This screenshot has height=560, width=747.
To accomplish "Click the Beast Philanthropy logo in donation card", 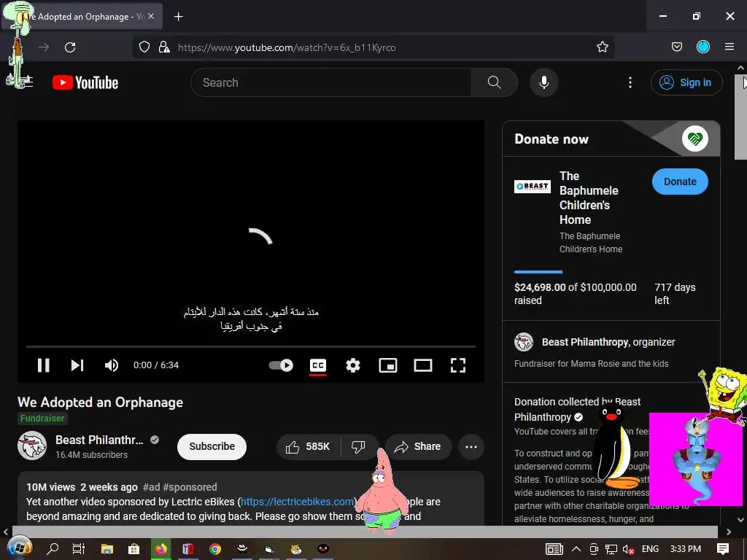I will 532,186.
